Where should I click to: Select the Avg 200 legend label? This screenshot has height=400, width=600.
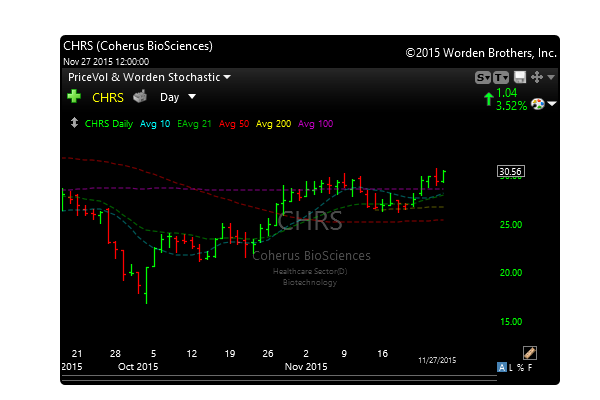point(273,124)
